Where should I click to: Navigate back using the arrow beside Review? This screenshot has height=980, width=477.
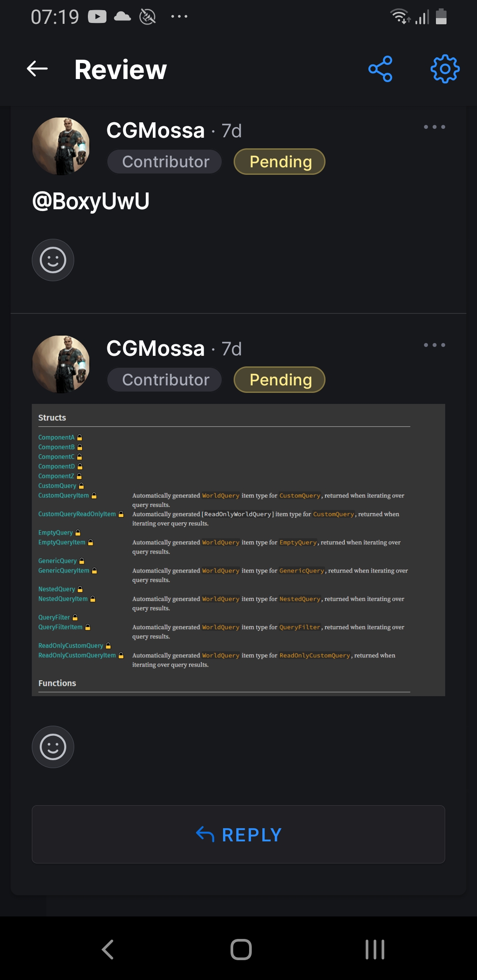36,69
